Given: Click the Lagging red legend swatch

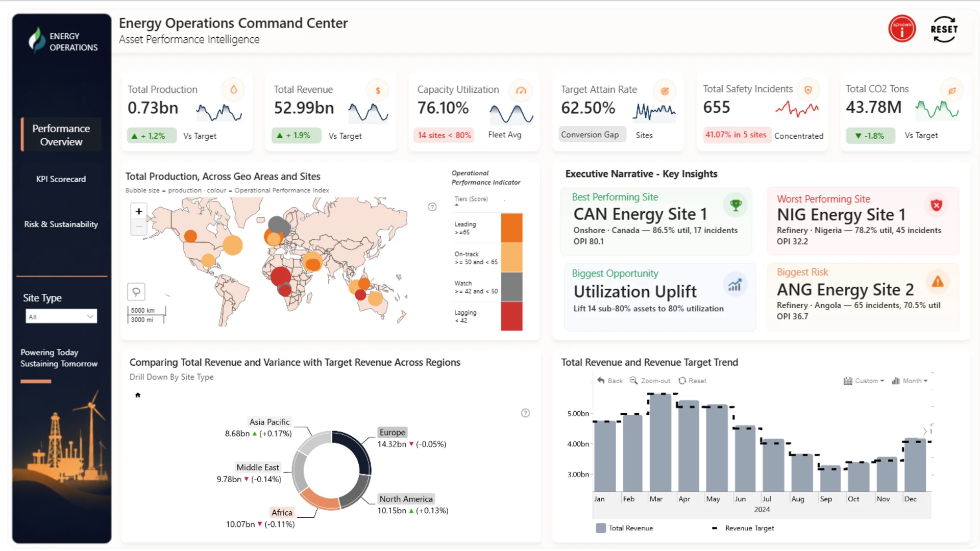Looking at the screenshot, I should point(511,316).
